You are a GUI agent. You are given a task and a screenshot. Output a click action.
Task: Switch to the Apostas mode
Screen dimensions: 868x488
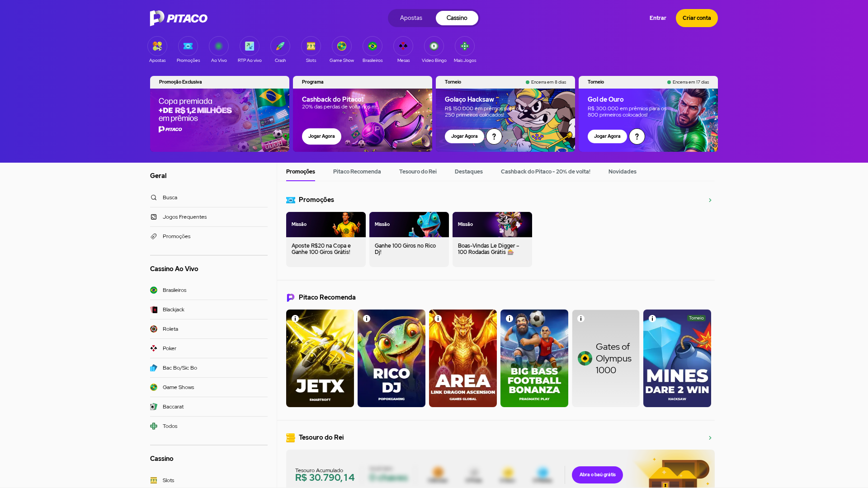(411, 18)
